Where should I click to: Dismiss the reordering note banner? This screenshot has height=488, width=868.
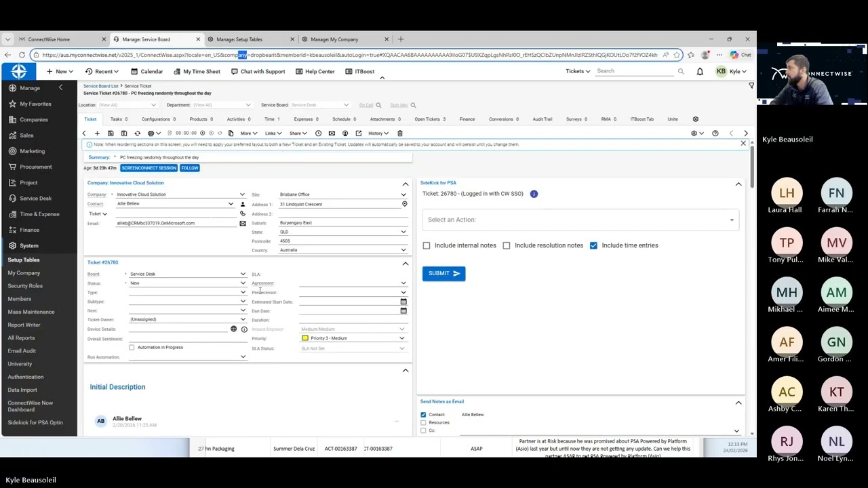pos(743,144)
